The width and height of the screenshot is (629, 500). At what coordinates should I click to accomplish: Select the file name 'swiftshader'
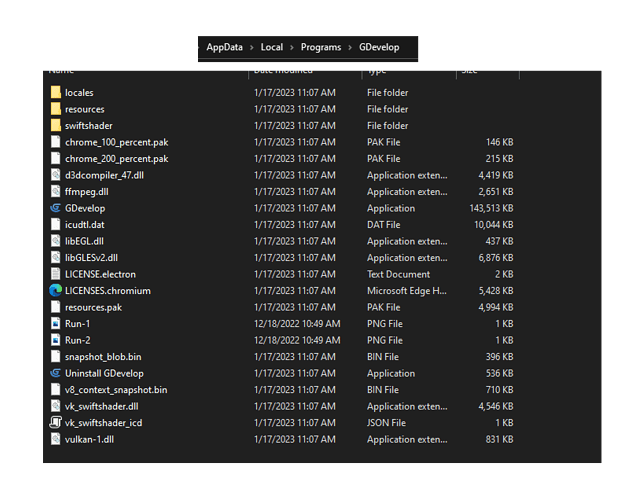click(x=89, y=126)
